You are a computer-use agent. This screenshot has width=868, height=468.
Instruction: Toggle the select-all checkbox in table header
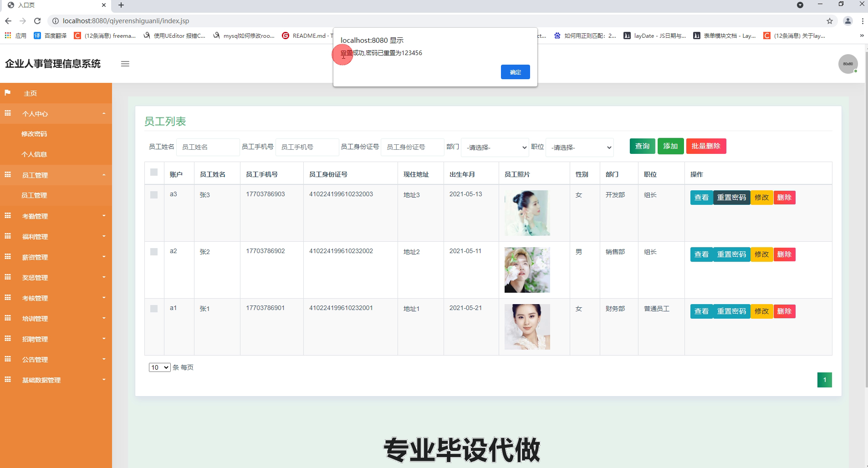click(154, 172)
